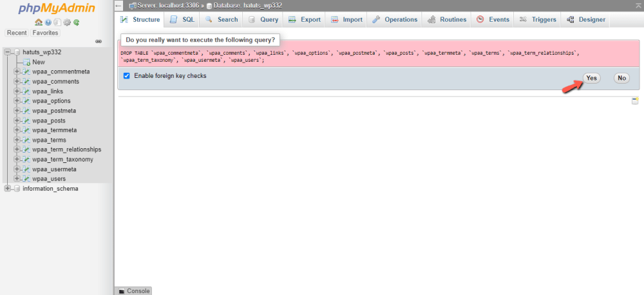This screenshot has width=644, height=295.
Task: Click the collapse navigation arrow beside Server breadcrumb
Action: coord(118,6)
